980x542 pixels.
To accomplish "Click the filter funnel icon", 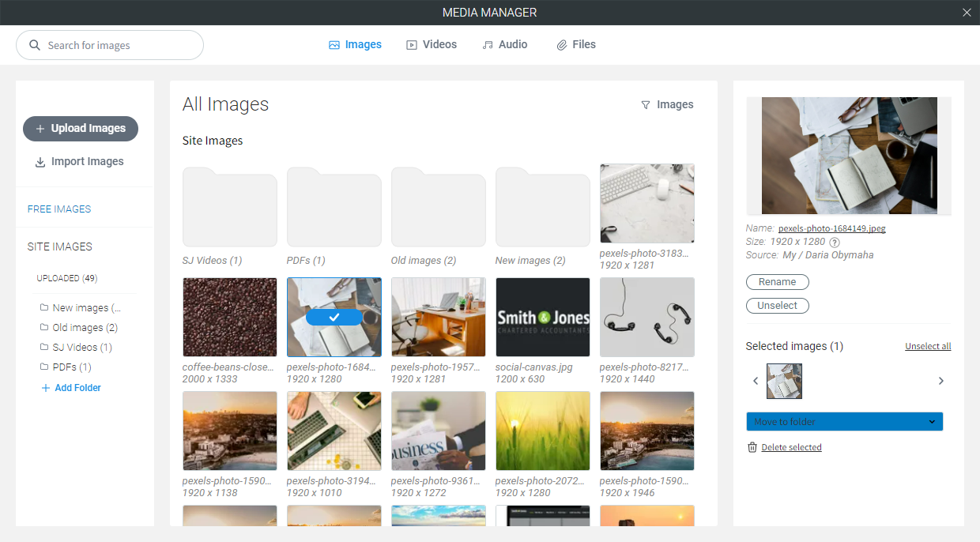I will pos(646,104).
